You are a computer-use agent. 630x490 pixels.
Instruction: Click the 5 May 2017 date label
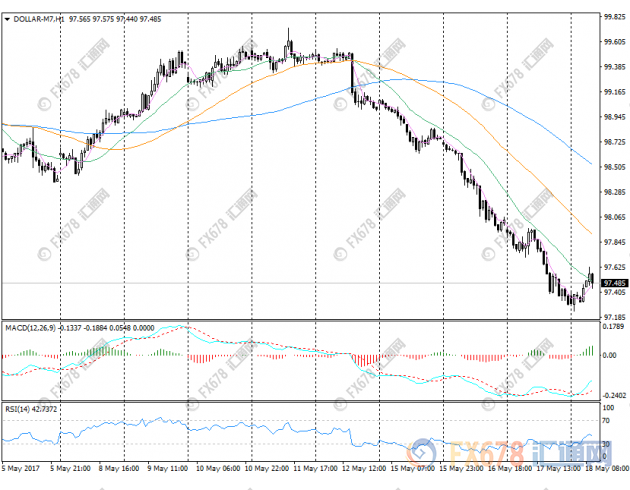click(x=21, y=468)
